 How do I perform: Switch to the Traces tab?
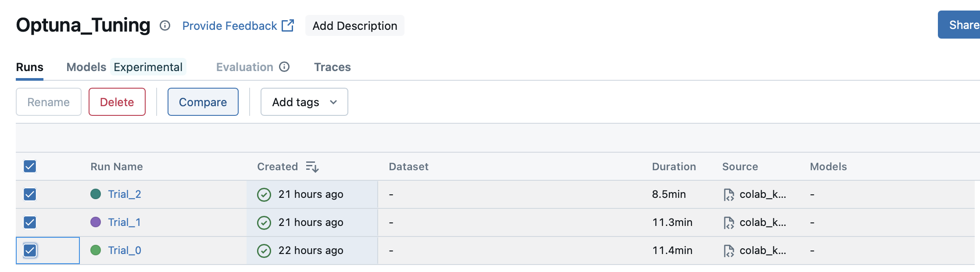[x=332, y=67]
